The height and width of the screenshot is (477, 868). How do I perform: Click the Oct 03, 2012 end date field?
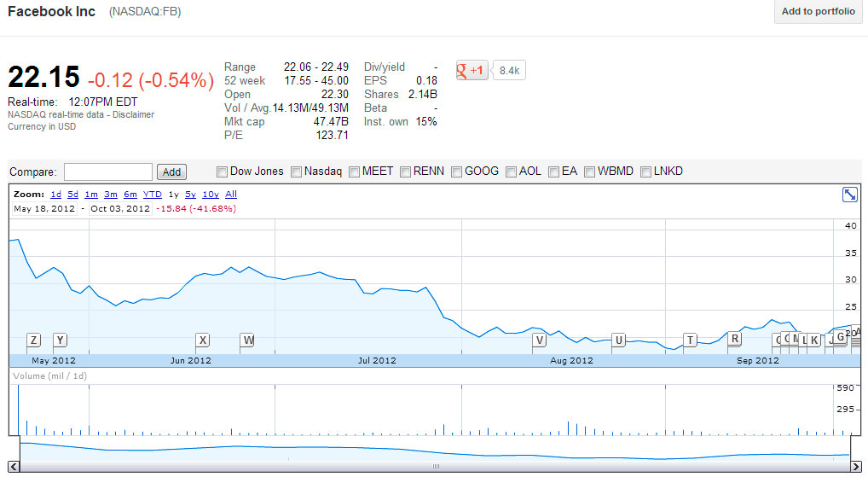(x=120, y=209)
